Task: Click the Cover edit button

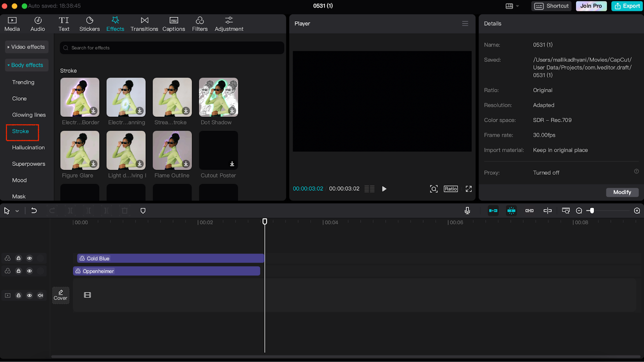Action: (60, 295)
